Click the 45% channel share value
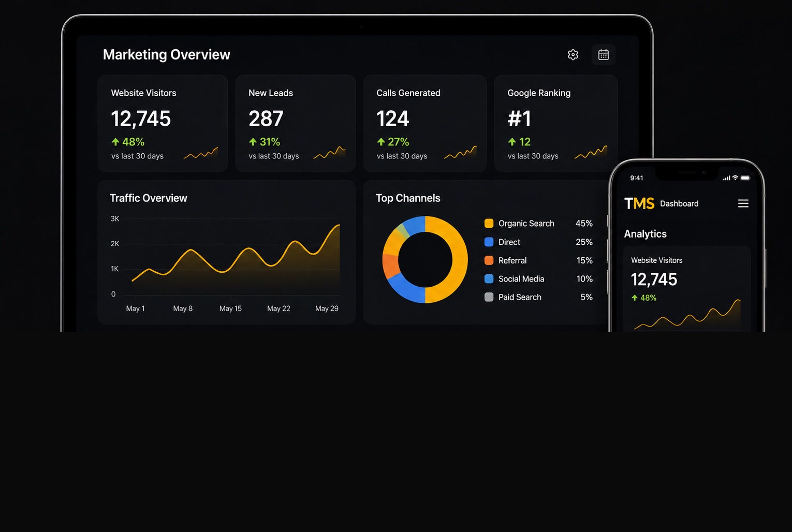 click(x=584, y=224)
